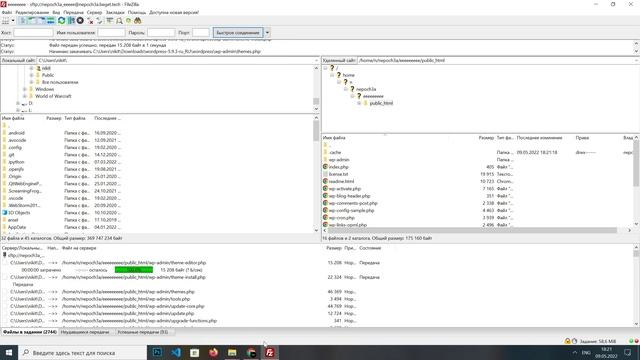The width and height of the screenshot is (640, 360).
Task: Sort remote list by Последнее изменение header
Action: click(540, 138)
